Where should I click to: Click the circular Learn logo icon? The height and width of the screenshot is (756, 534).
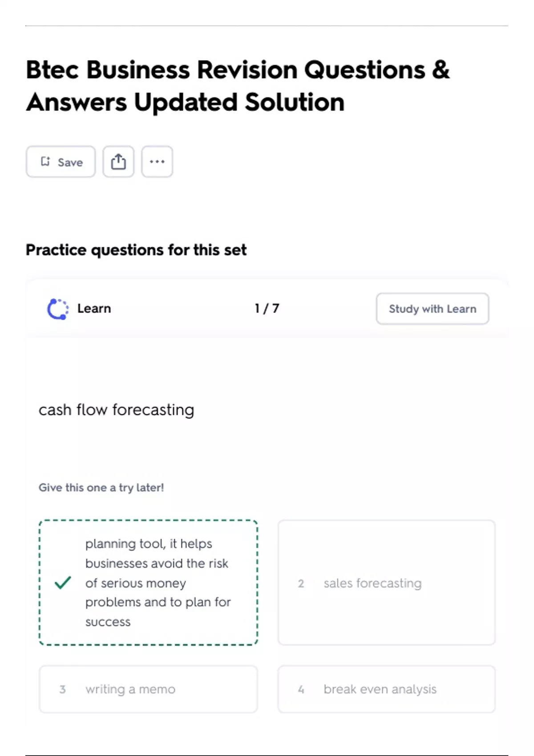click(x=58, y=309)
